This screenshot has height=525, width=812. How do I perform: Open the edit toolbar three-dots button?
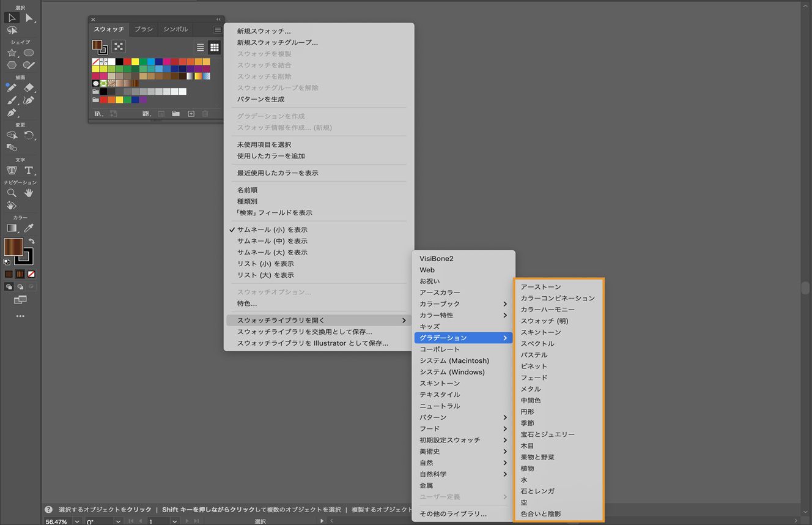pos(20,316)
